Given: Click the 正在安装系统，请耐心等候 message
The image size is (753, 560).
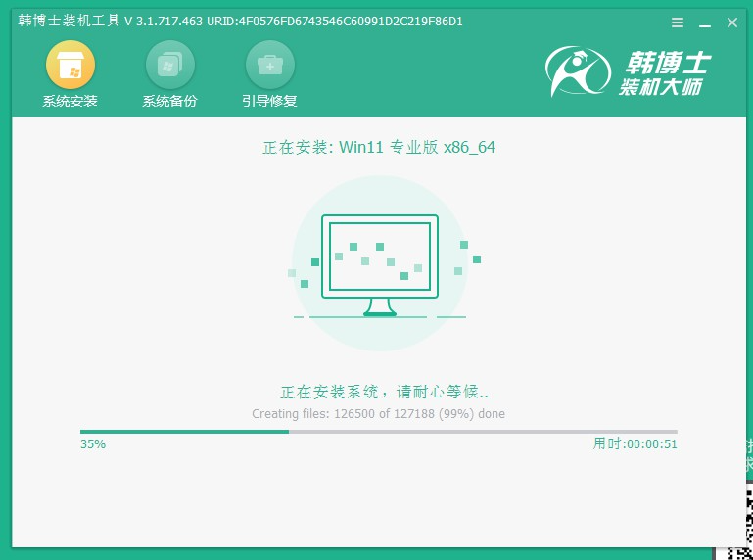Looking at the screenshot, I should coord(378,392).
